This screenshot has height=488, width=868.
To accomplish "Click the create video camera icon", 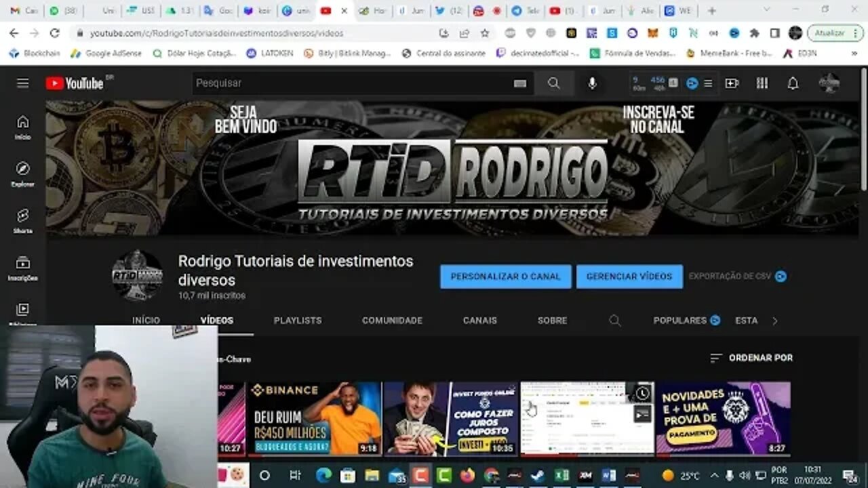I will (732, 83).
